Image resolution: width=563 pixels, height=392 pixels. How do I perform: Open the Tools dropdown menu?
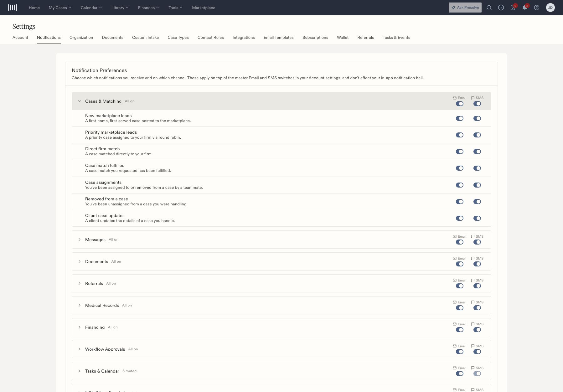[x=175, y=8]
